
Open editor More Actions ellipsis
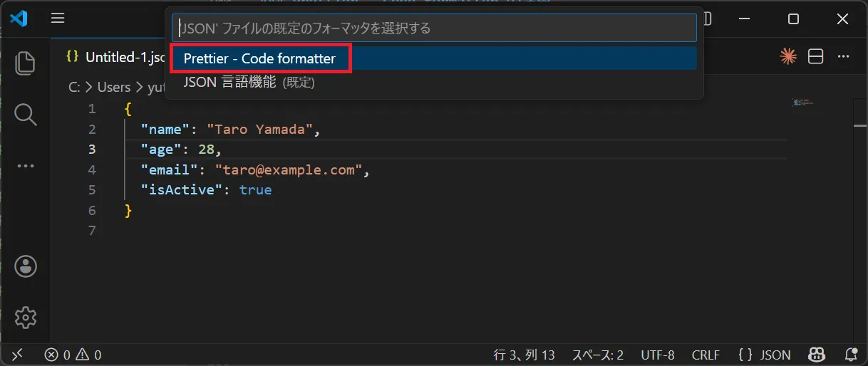pyautogui.click(x=844, y=57)
